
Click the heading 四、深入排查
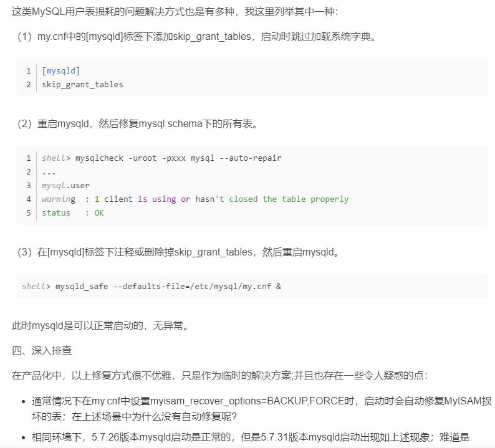42,351
